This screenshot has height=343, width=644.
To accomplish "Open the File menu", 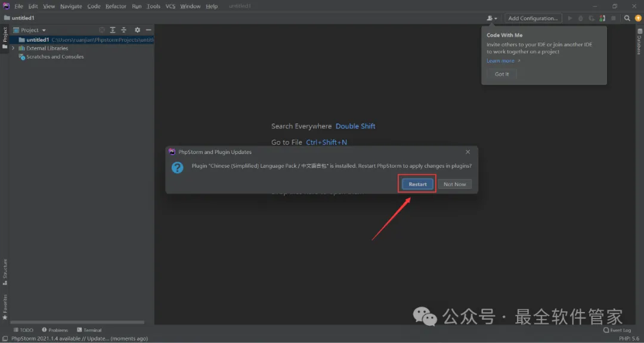I will tap(19, 6).
